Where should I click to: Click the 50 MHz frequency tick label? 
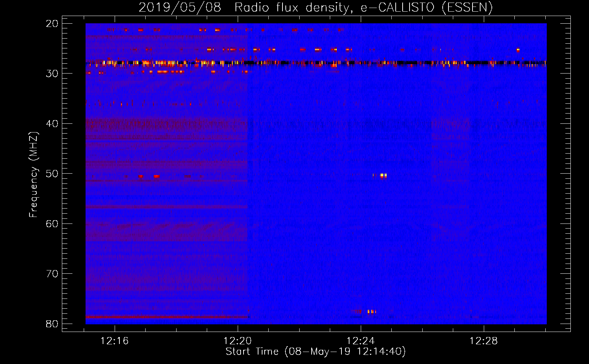point(52,174)
